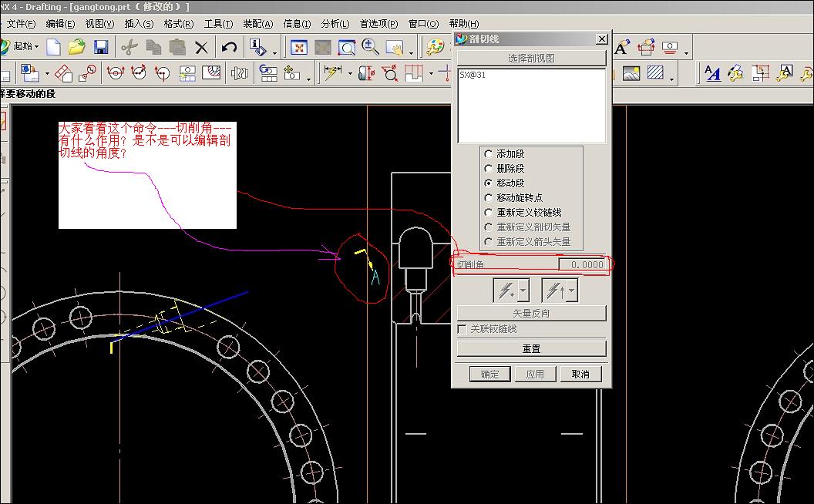This screenshot has width=814, height=504.
Task: Delete using the black X icon
Action: (x=201, y=48)
